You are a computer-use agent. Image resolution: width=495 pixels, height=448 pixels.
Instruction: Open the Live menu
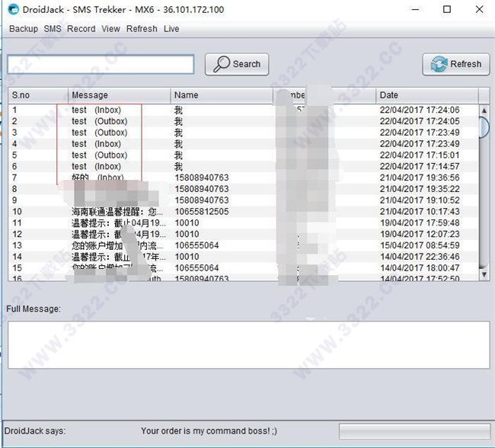coord(171,29)
